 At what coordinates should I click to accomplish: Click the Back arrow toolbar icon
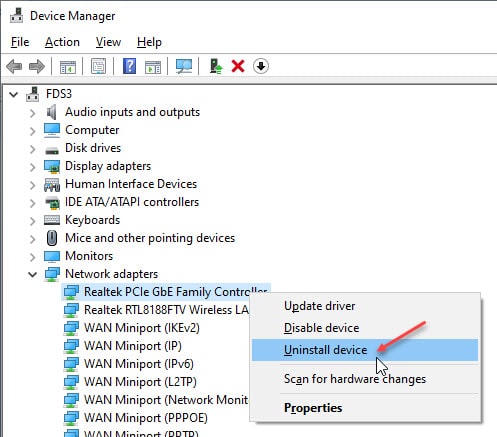(14, 66)
